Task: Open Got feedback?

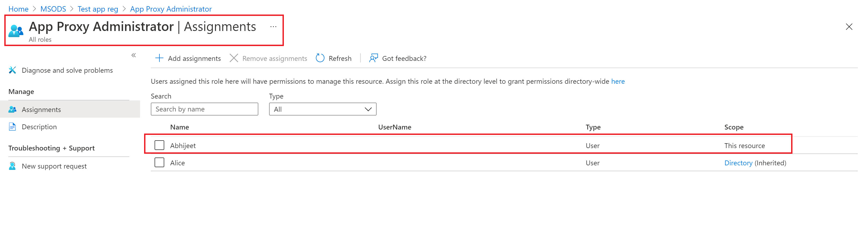Action: tap(404, 58)
